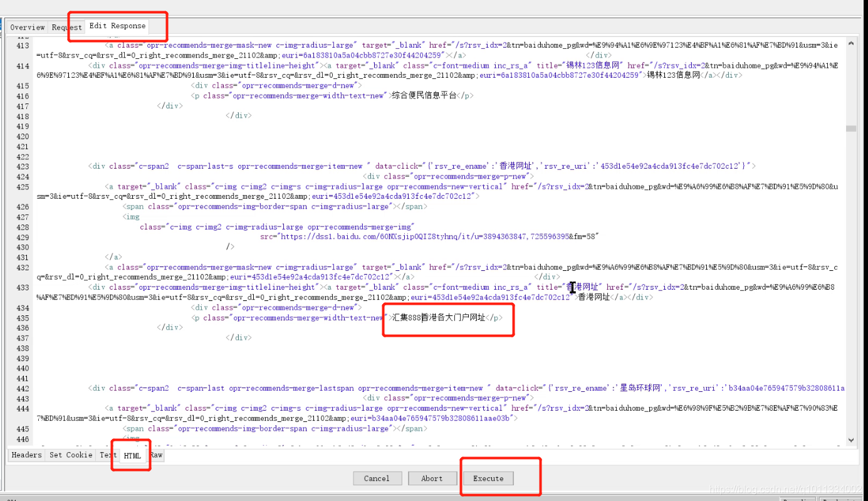Click the Execute button
This screenshot has height=501, width=868.
click(488, 478)
